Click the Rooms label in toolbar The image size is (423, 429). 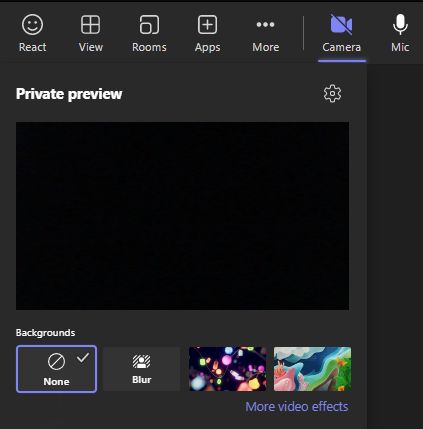[149, 47]
